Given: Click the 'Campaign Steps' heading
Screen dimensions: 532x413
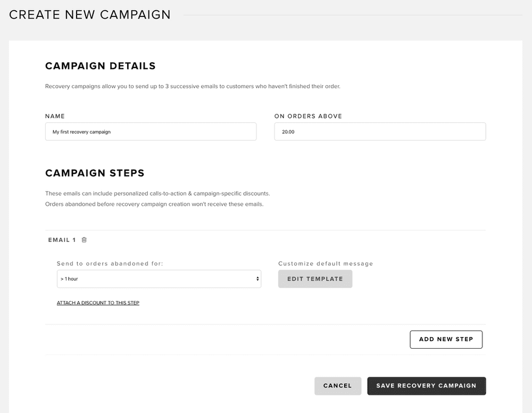Looking at the screenshot, I should click(95, 173).
